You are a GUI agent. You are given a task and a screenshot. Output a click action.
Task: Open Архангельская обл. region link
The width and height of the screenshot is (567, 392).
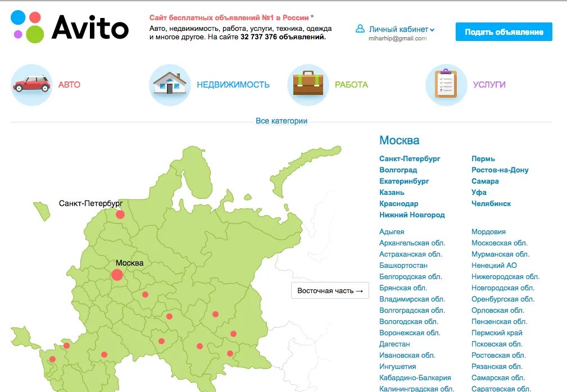pyautogui.click(x=412, y=243)
